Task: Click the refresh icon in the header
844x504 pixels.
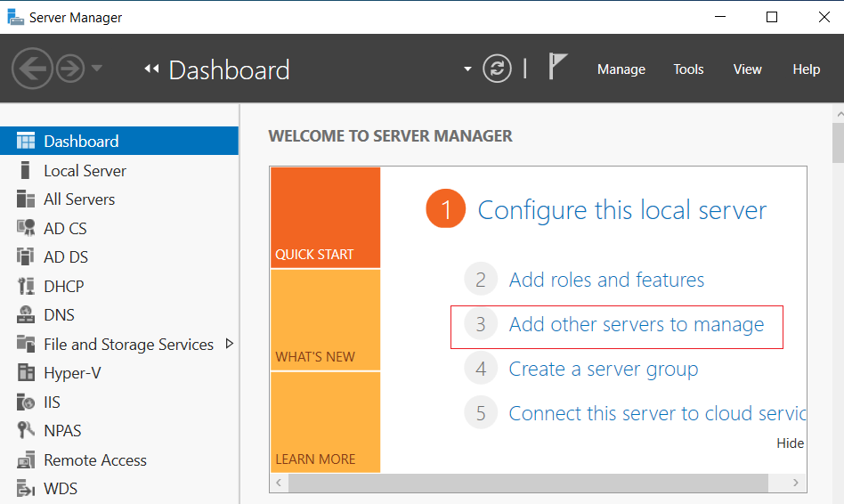Action: [497, 69]
